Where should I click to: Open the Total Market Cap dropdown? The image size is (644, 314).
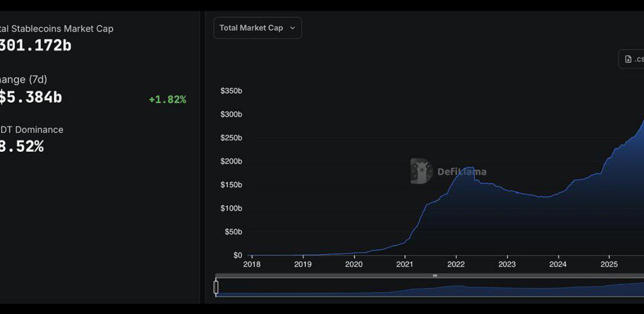(x=257, y=28)
